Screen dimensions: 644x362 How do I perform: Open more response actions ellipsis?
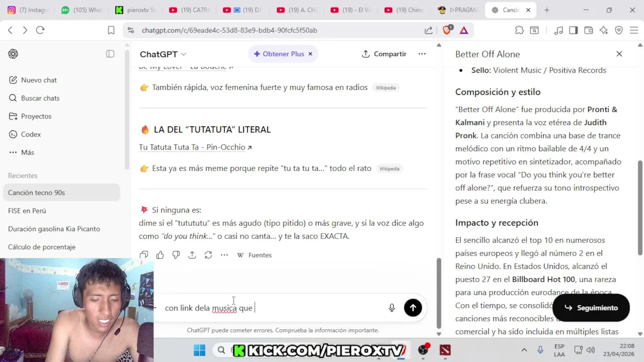[x=224, y=255]
